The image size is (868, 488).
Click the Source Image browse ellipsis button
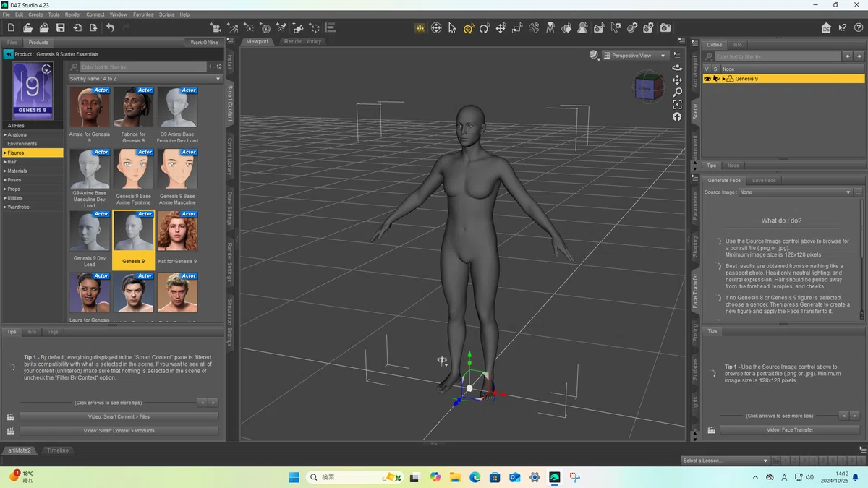(x=859, y=192)
